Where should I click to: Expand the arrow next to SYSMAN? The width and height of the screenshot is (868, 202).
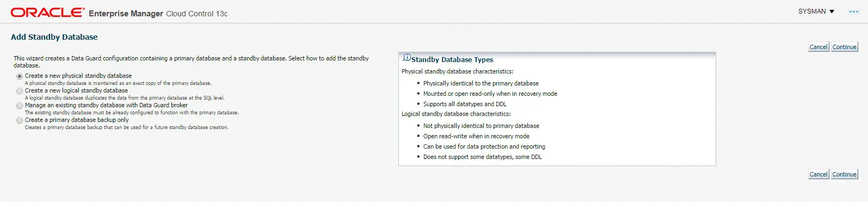tap(832, 11)
